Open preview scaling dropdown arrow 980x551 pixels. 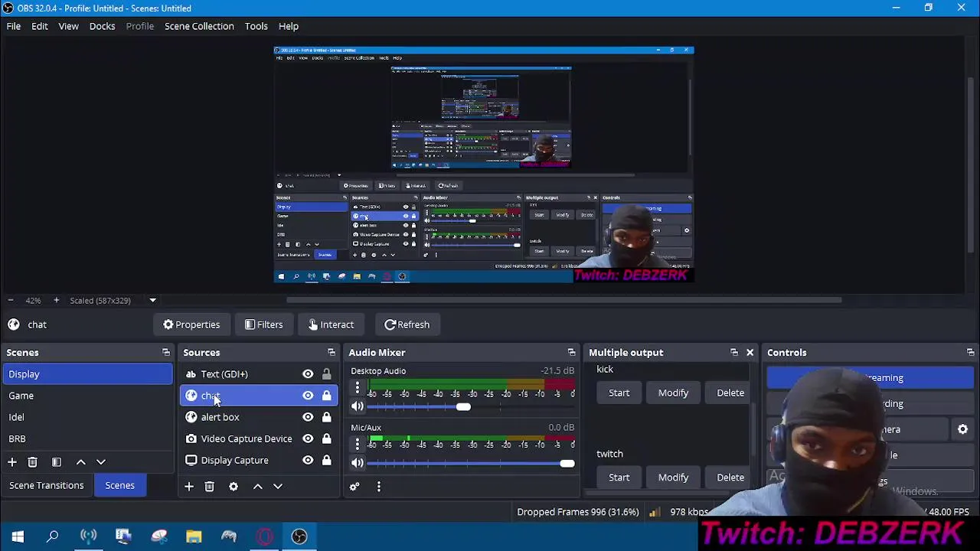pos(152,301)
